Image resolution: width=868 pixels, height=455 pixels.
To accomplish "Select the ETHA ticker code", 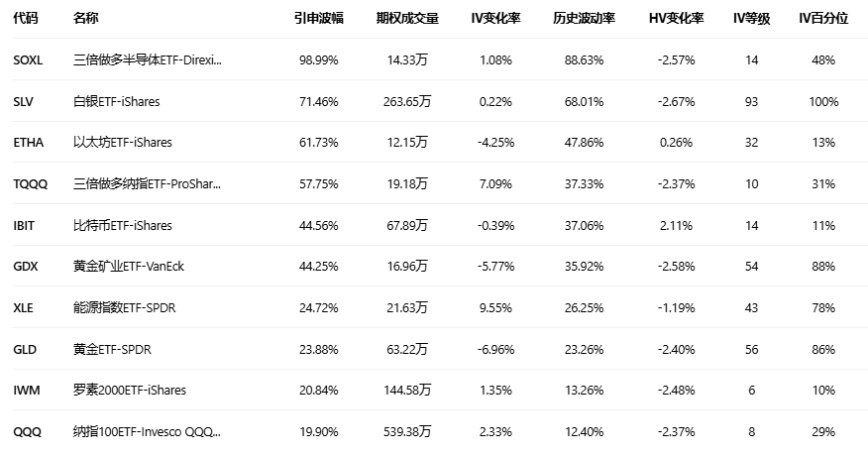I will coord(28,143).
